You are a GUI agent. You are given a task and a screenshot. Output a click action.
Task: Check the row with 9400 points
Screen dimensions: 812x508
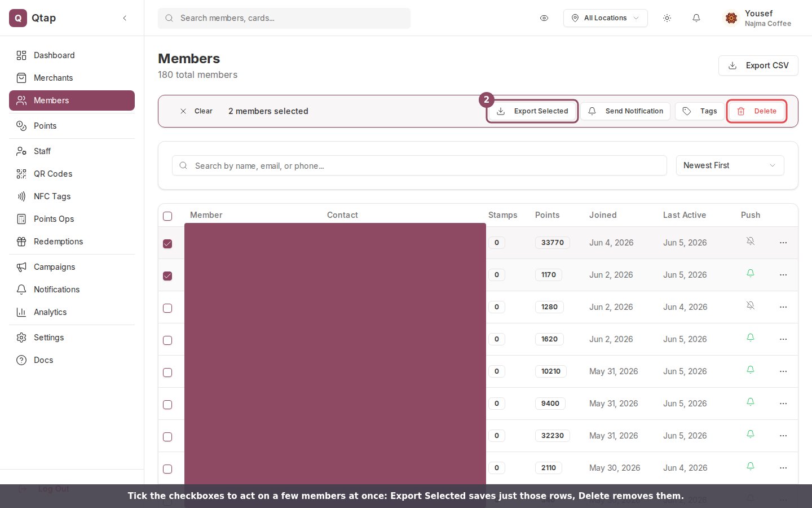click(x=167, y=405)
